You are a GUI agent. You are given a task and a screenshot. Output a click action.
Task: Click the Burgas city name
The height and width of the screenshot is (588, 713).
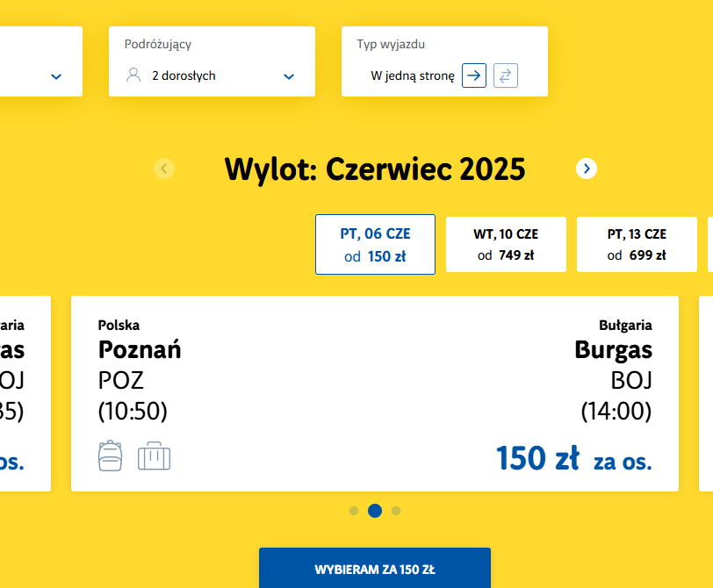click(614, 350)
